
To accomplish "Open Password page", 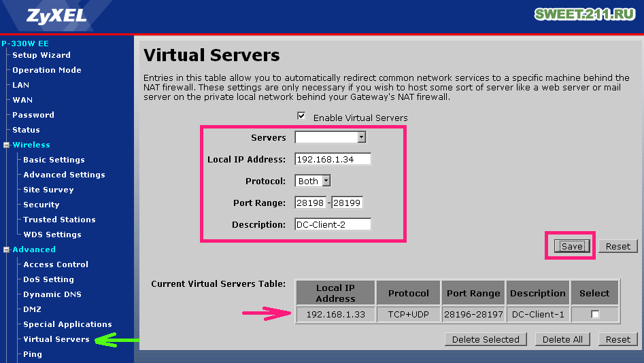I will click(33, 115).
